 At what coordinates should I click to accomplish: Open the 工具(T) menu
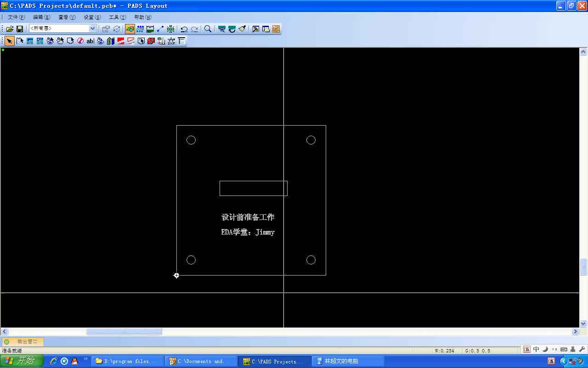click(x=117, y=17)
